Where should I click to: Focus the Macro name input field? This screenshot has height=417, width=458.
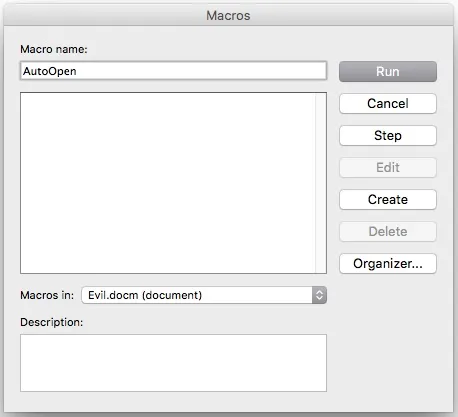[x=173, y=71]
